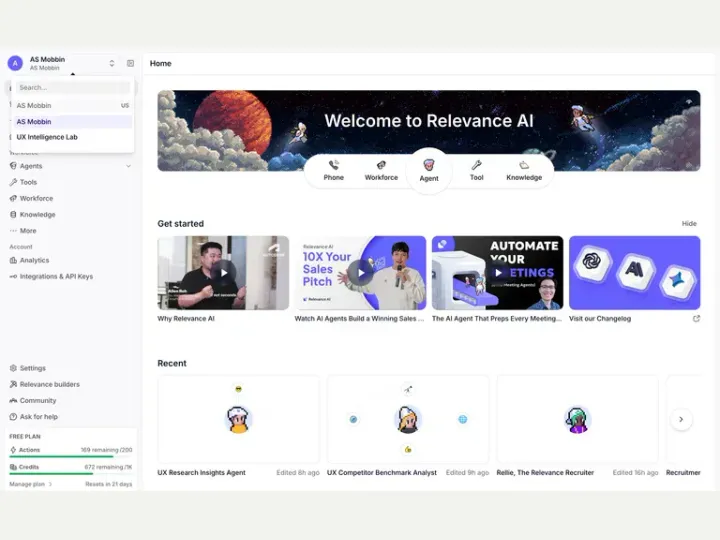Open Integrations & API Keys
This screenshot has width=720, height=540.
coord(56,276)
